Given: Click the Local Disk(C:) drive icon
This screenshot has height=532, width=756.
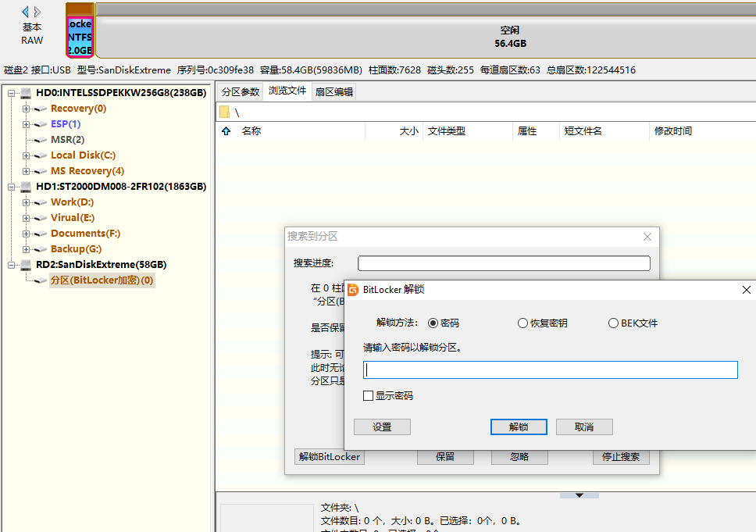Looking at the screenshot, I should click(40, 155).
